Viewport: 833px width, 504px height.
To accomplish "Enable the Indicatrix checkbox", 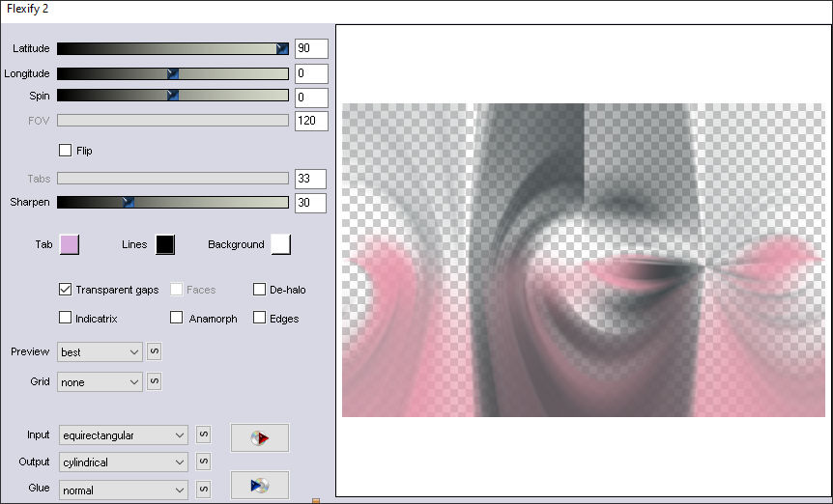I will tap(65, 318).
